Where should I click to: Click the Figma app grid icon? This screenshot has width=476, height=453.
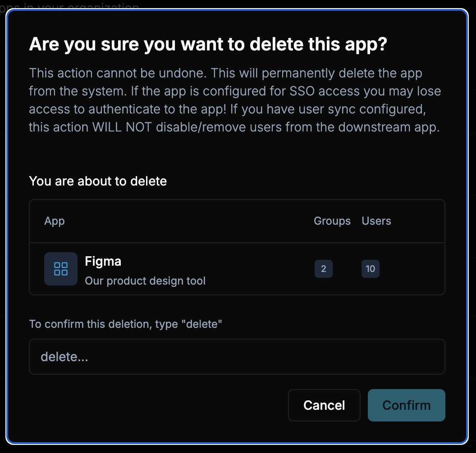(61, 269)
